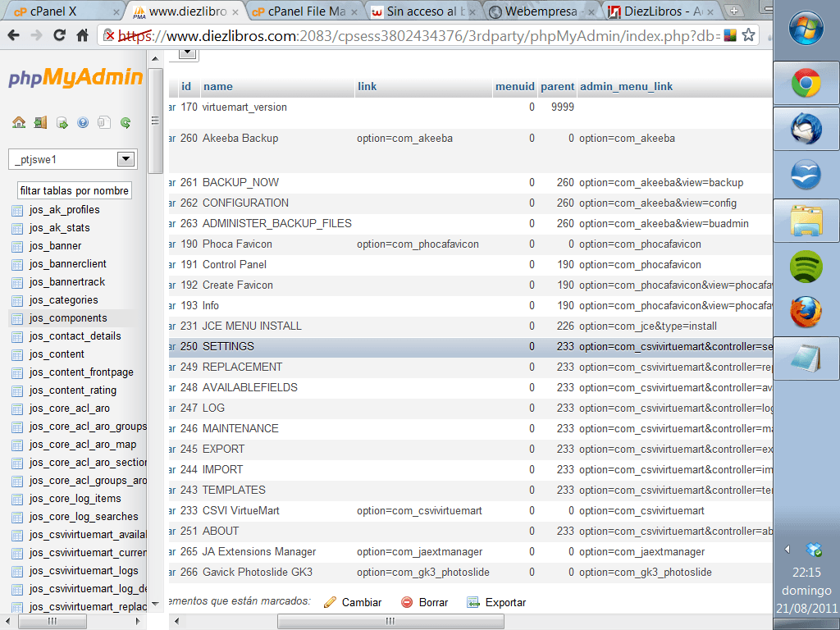This screenshot has height=630, width=840.
Task: Select the SETTINGS row with id 250
Action: coord(470,347)
